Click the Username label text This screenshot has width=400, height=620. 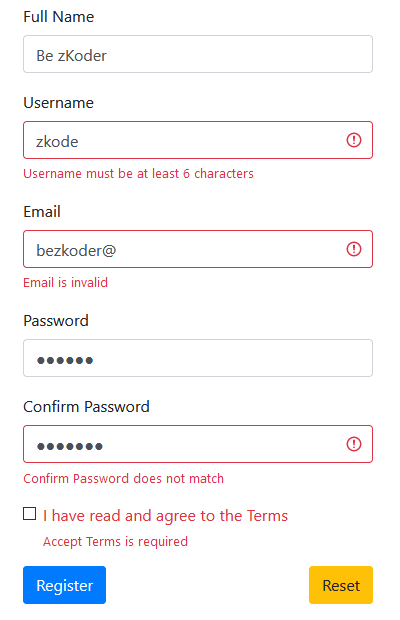click(x=58, y=103)
